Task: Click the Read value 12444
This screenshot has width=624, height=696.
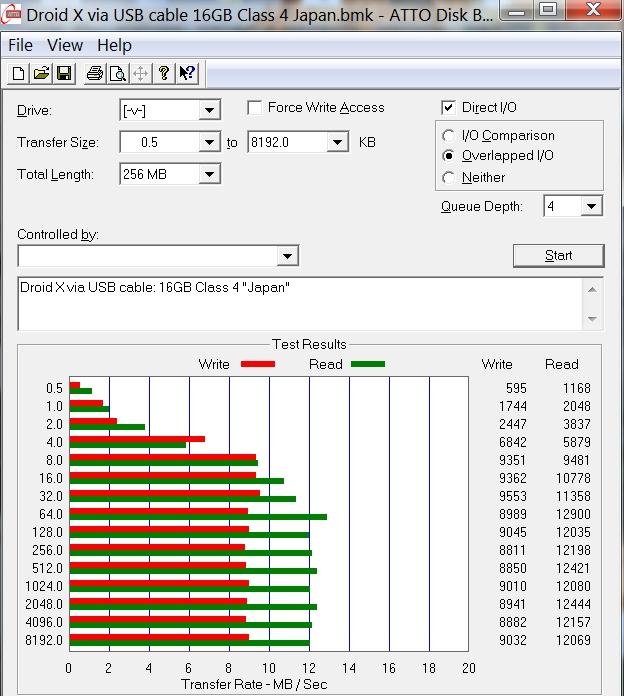Action: coord(573,605)
